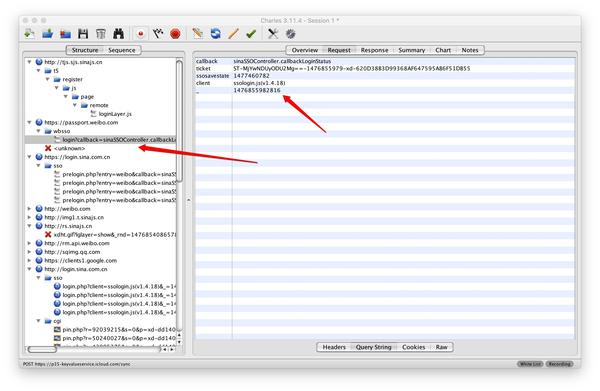The height and width of the screenshot is (391, 600).
Task: Open the Overview tab
Action: [305, 50]
